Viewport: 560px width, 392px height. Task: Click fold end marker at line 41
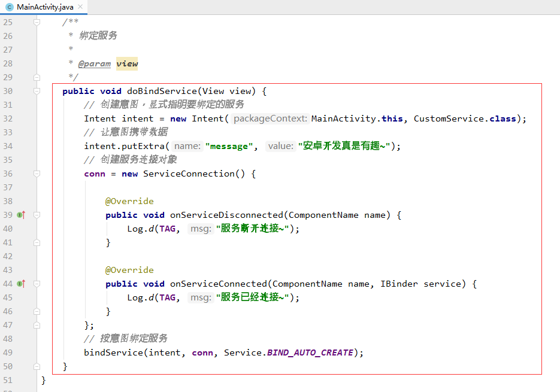[37, 243]
